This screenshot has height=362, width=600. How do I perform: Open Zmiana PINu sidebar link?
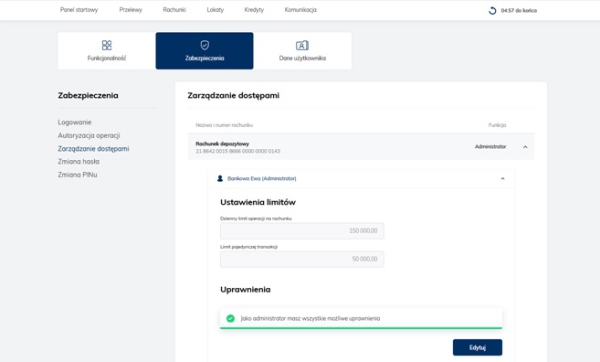point(77,174)
